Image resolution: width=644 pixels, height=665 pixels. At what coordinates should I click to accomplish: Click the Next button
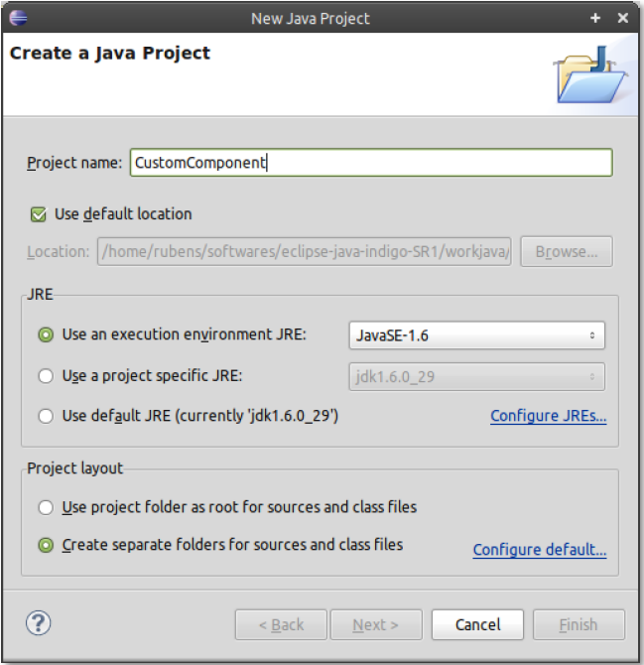pos(375,624)
